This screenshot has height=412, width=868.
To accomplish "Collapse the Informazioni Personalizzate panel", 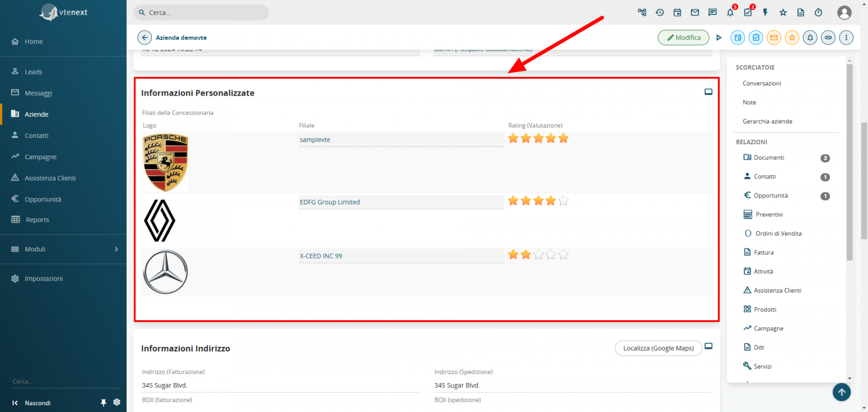I will 708,92.
